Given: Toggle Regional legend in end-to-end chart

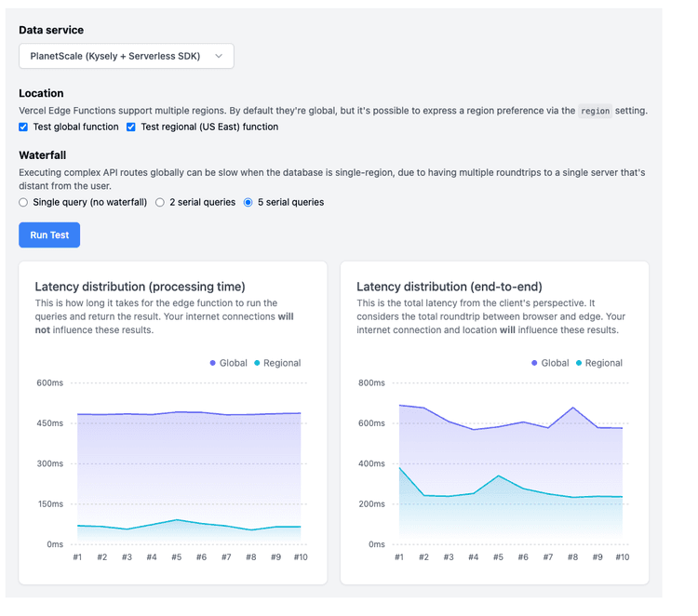Looking at the screenshot, I should pos(598,363).
